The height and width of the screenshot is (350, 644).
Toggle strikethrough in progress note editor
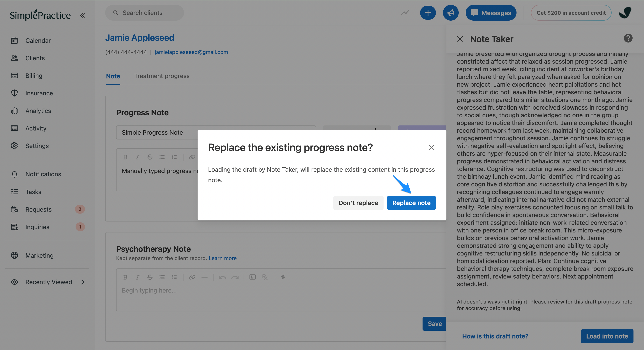tap(149, 157)
